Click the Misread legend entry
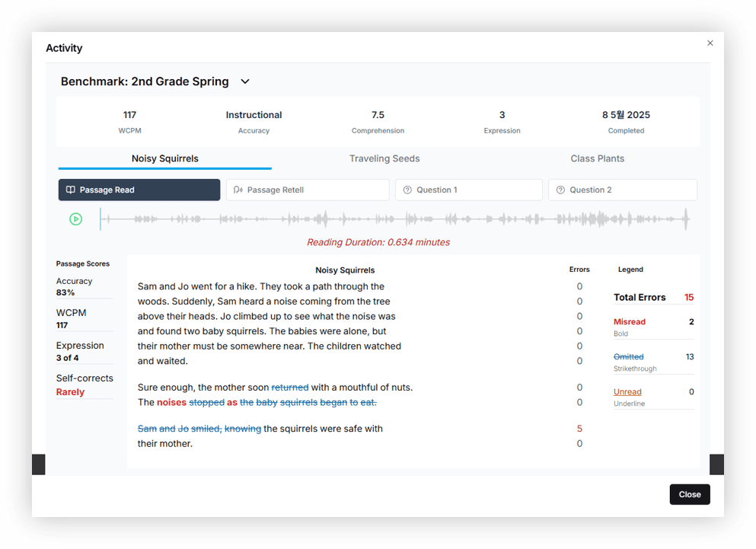 pos(630,322)
